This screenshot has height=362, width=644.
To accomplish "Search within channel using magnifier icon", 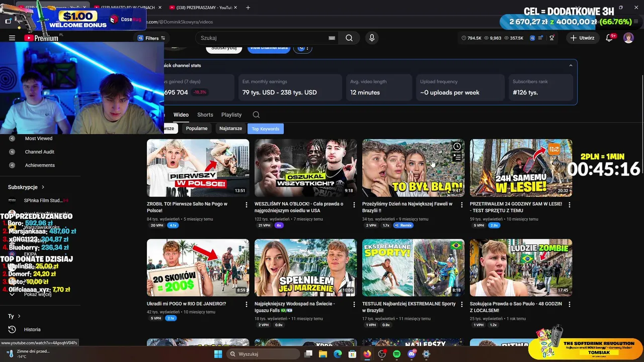I will [256, 115].
